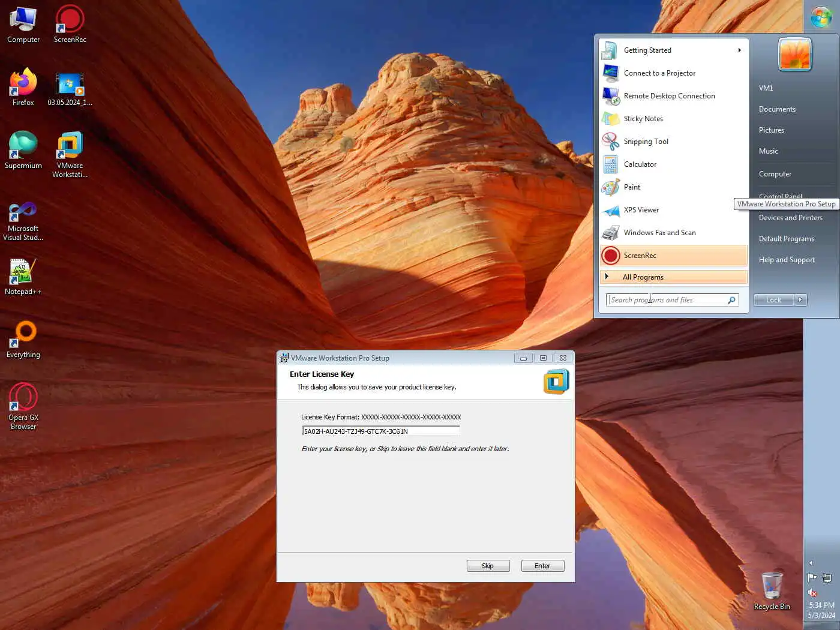Show hidden tray icons arrow
The height and width of the screenshot is (630, 840).
811,563
